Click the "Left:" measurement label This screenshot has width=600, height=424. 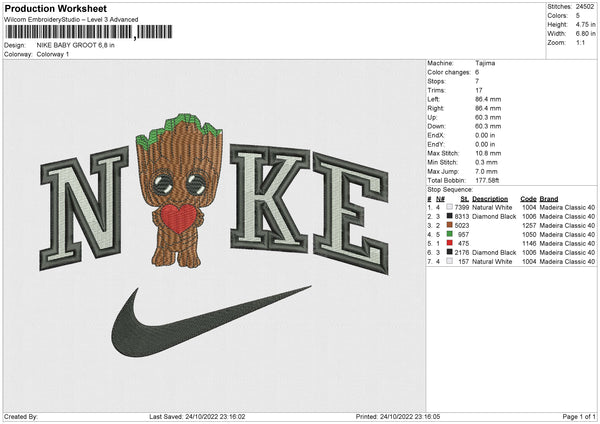point(434,99)
